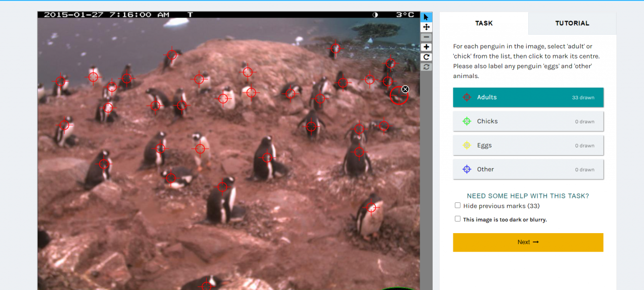Screen dimensions: 644x290
Task: Check 'This image is too dark or blurry'
Action: (x=457, y=219)
